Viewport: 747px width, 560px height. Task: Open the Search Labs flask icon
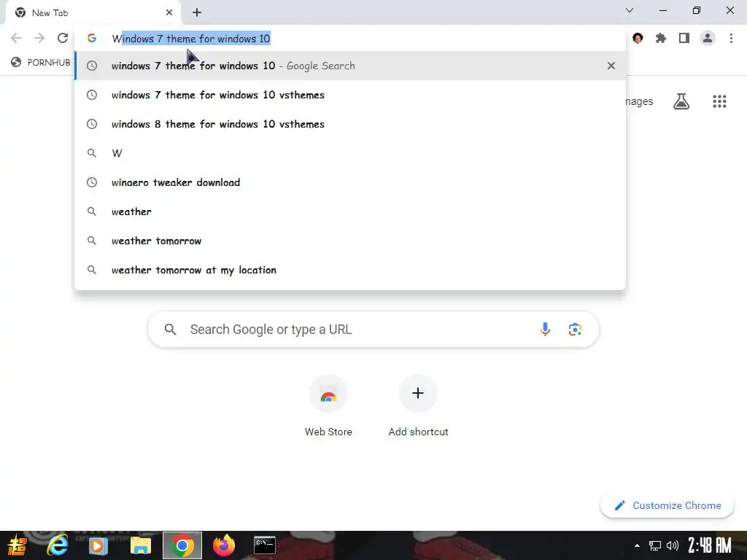click(681, 101)
